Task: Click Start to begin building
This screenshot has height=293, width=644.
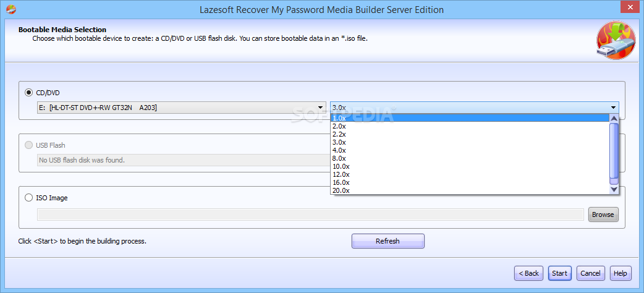Action: pos(559,273)
